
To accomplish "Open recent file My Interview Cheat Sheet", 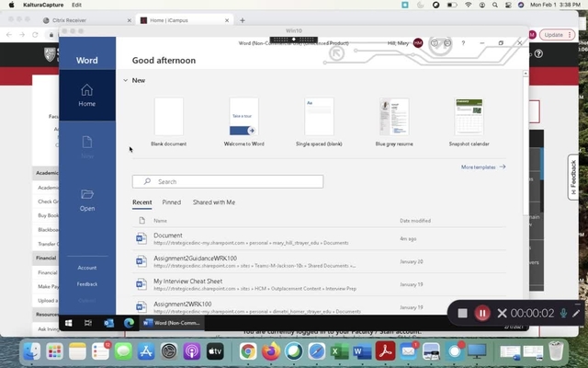I will coord(319,284).
